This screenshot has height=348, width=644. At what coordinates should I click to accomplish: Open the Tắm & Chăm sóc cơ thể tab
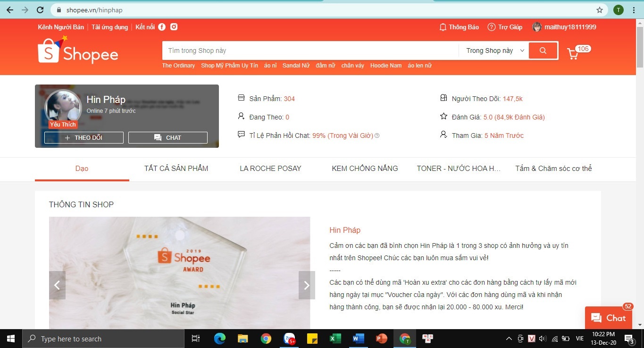click(554, 169)
